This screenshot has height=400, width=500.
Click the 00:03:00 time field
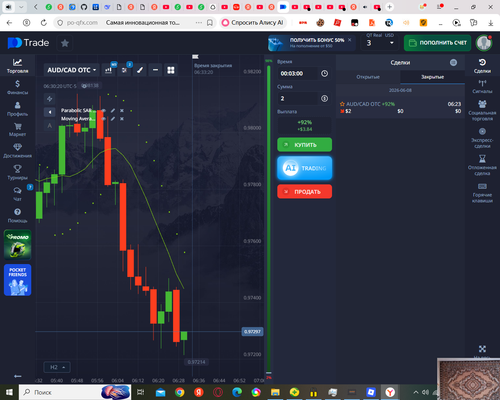pyautogui.click(x=298, y=73)
